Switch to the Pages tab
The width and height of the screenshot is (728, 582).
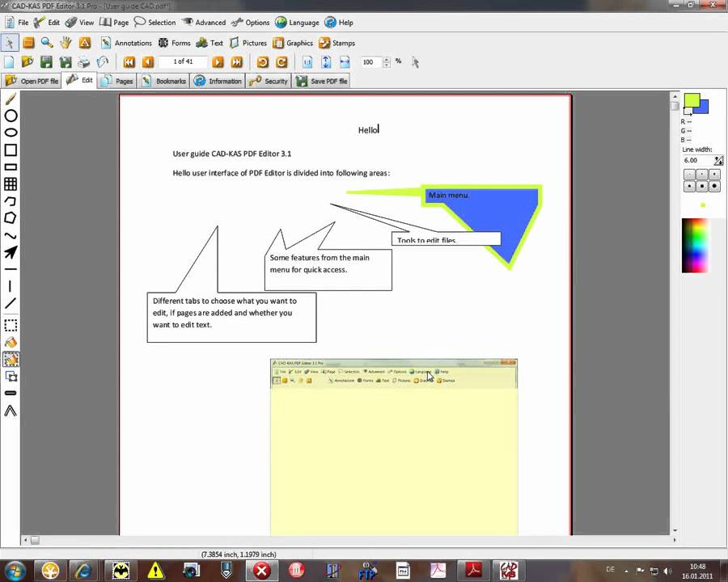click(117, 81)
